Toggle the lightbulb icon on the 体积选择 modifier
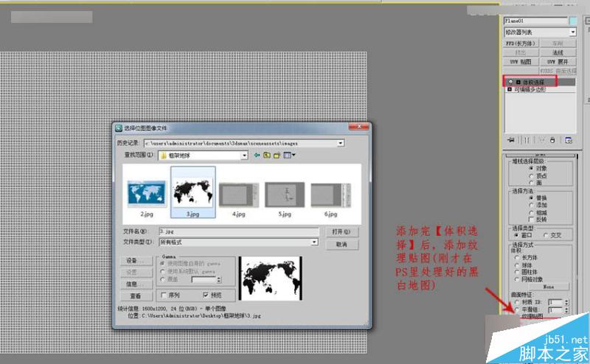 point(510,82)
